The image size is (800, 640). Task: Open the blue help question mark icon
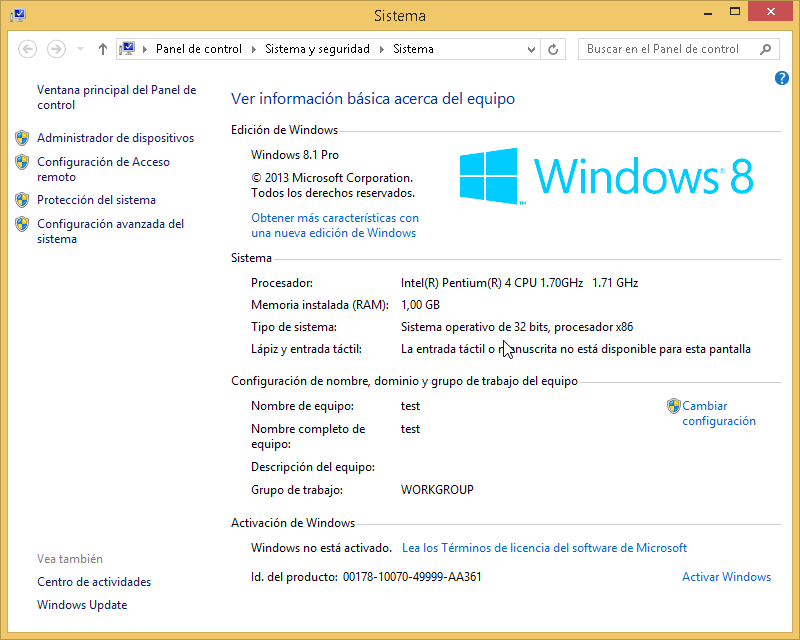[782, 78]
